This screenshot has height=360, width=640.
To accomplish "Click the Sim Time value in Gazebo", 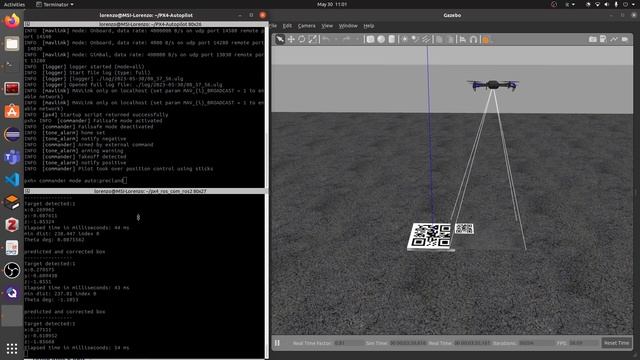I will [x=407, y=343].
